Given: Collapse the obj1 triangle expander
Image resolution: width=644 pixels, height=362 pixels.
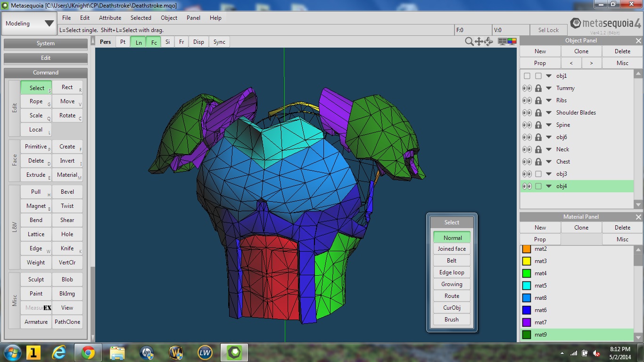Looking at the screenshot, I should coord(549,76).
